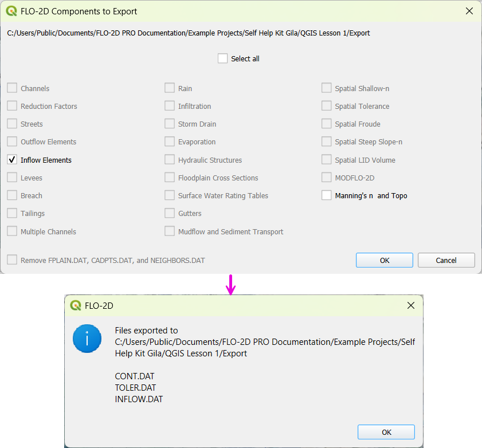482x448 pixels.
Task: Toggle the Spatial Froude checkbox
Action: click(x=326, y=124)
